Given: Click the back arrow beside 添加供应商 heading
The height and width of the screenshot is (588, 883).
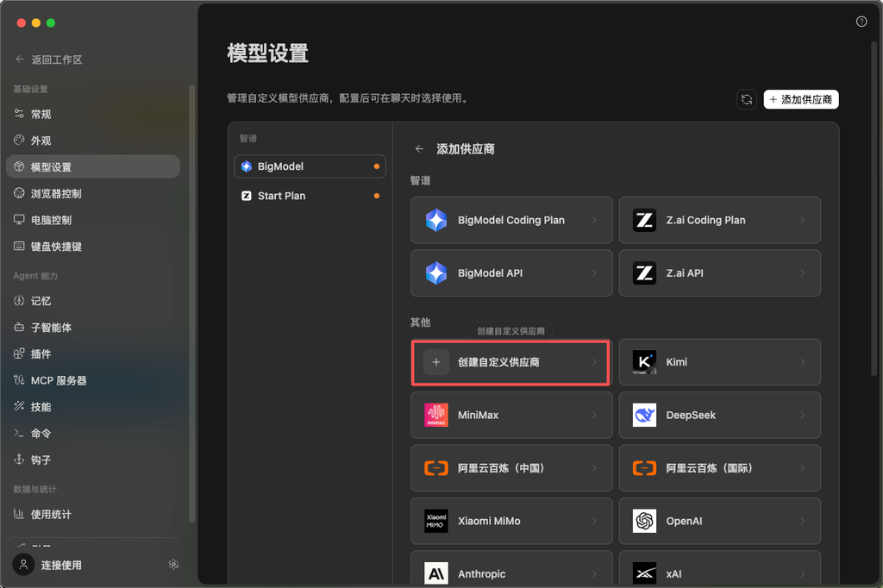Looking at the screenshot, I should pyautogui.click(x=419, y=149).
